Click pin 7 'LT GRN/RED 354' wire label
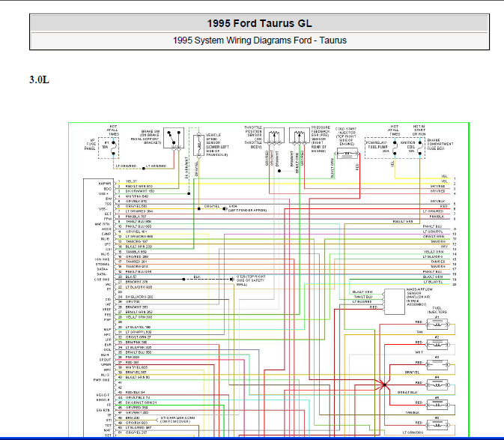This screenshot has height=440, width=504. pos(139,211)
